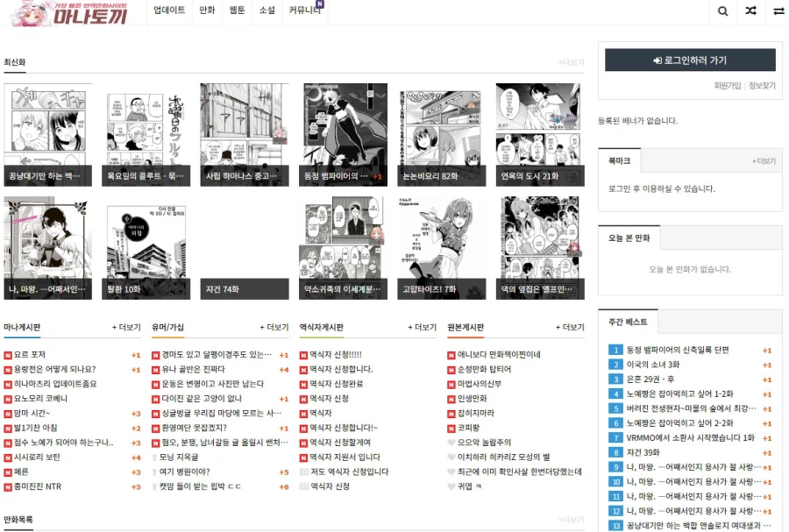Open 꽁냥대기만 하는 백 thumbnail

pyautogui.click(x=48, y=135)
